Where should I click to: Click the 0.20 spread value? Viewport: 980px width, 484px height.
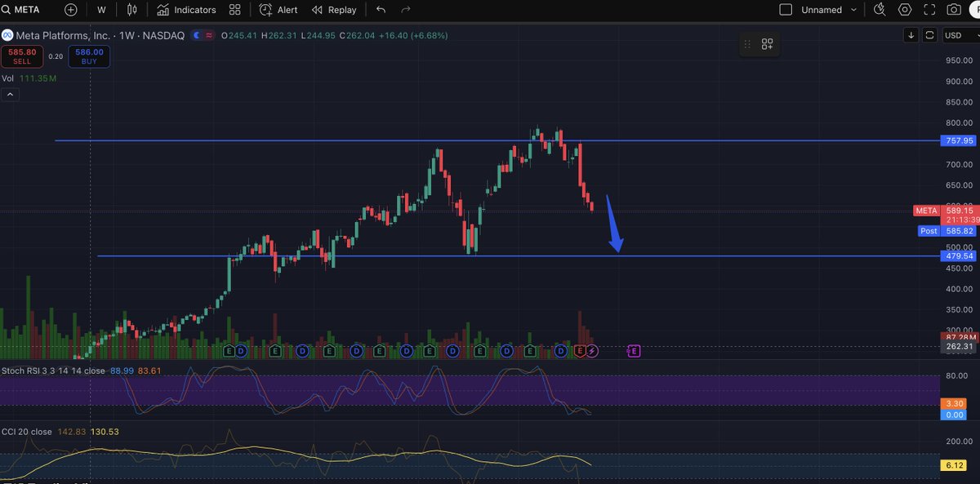coord(56,56)
